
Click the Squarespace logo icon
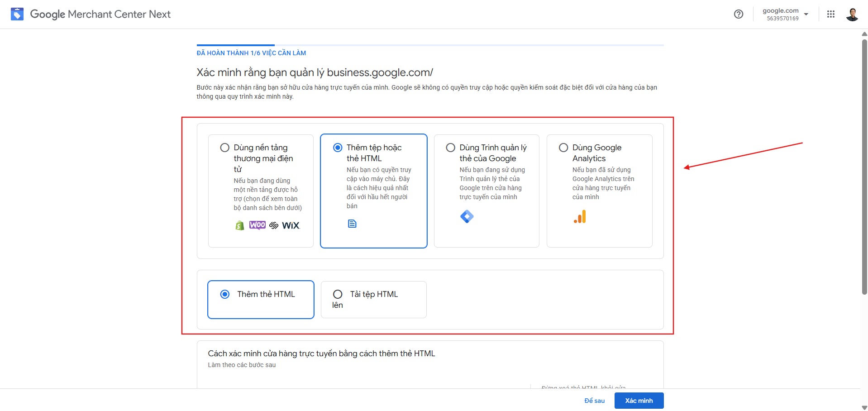pos(274,225)
